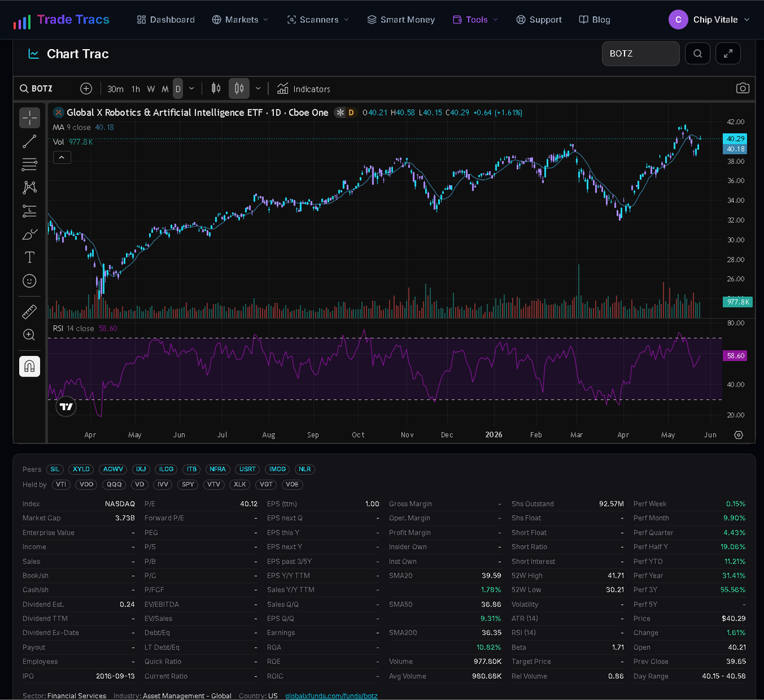Click the user avatar circle

click(x=678, y=20)
